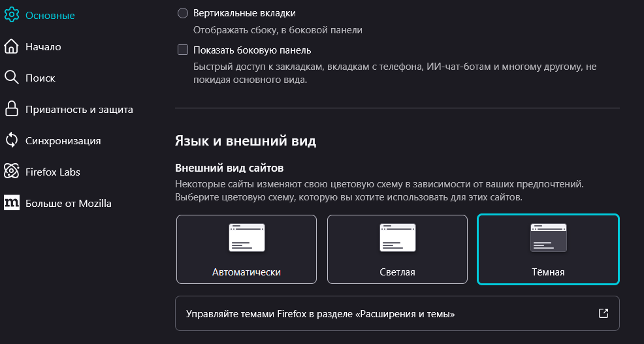Select the Вертикальные вкладки radio button
644x344 pixels.
183,13
